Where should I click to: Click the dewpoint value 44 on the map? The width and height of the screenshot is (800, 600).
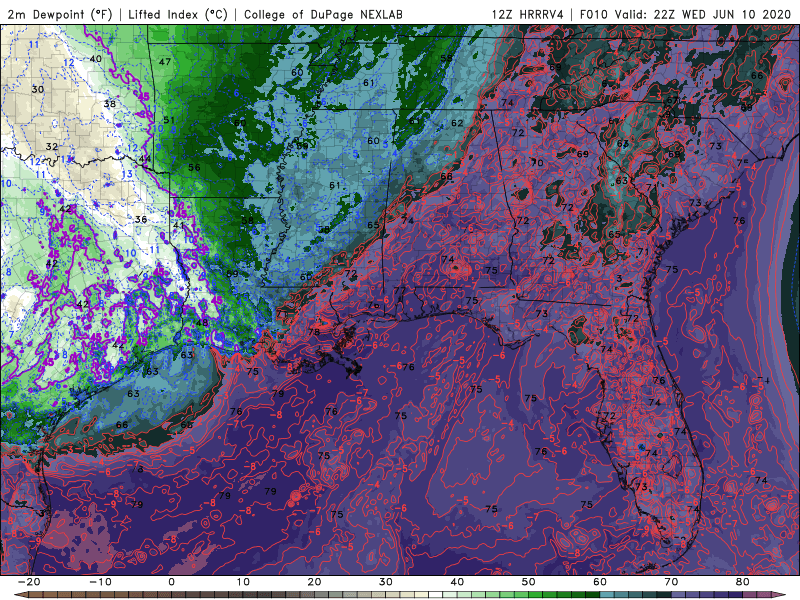pos(145,159)
